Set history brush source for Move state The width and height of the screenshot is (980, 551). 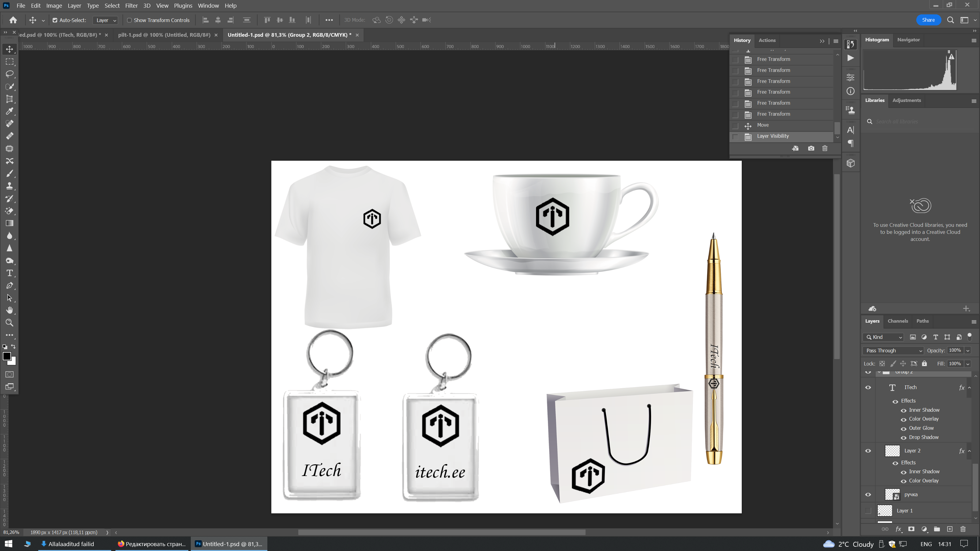pyautogui.click(x=735, y=126)
